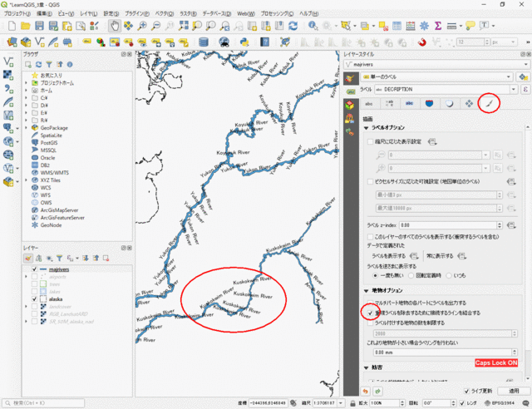Screen dimensions: 532x409
Task: Open the Raster menu
Action: pyautogui.click(x=188, y=13)
